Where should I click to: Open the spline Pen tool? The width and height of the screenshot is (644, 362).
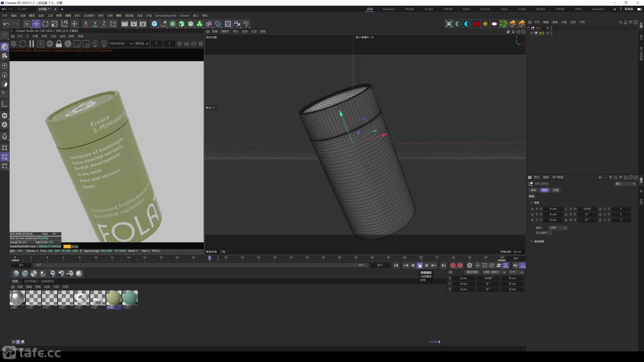pyautogui.click(x=164, y=24)
